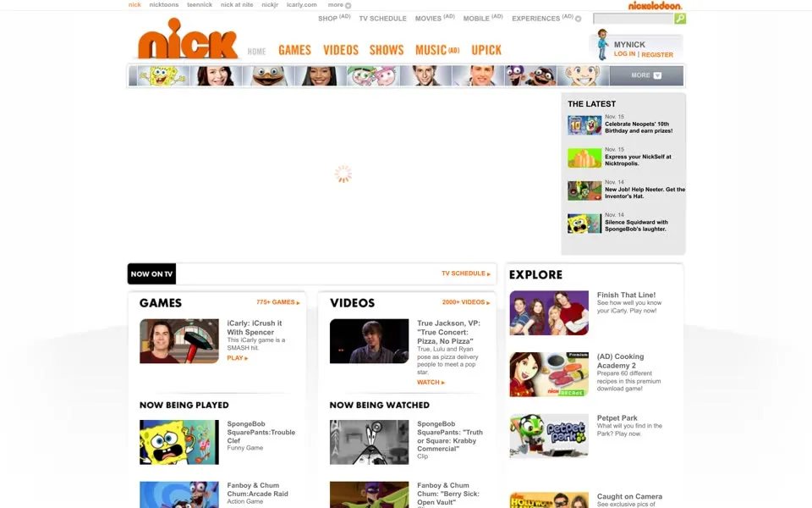Go to the Videos tab
Screen dimensions: 812x508
point(341,50)
